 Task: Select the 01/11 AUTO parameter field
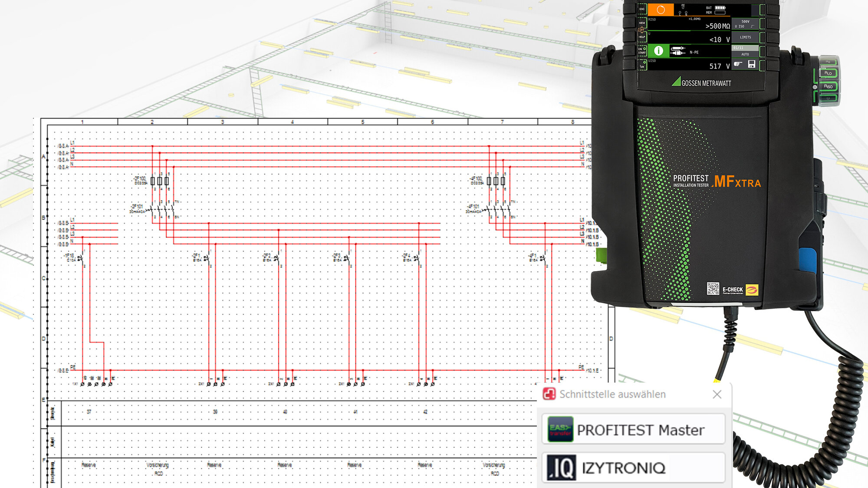click(x=745, y=51)
